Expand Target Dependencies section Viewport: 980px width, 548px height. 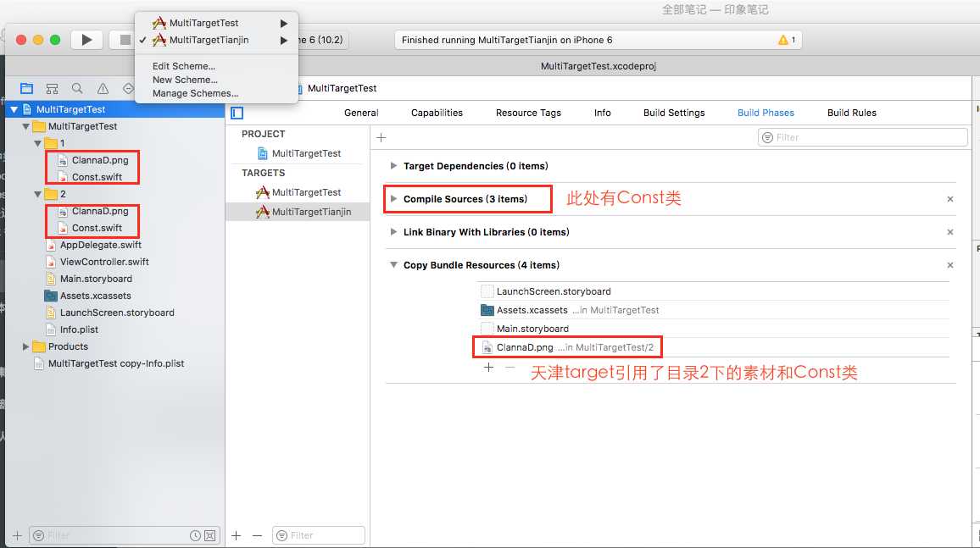coord(393,166)
